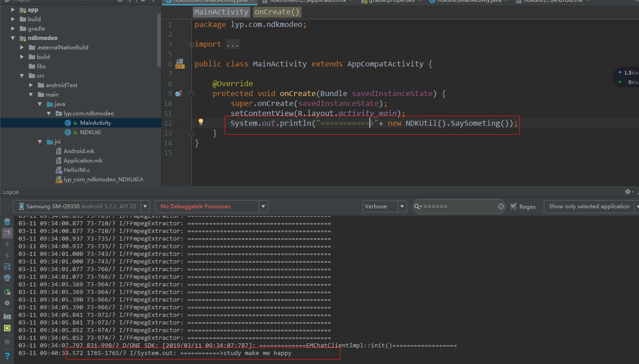Fold the onCreate method at line 9
The image size is (639, 364).
[x=191, y=93]
